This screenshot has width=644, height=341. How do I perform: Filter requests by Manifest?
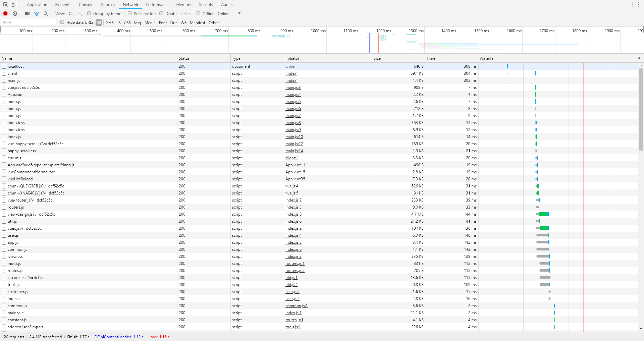pyautogui.click(x=198, y=23)
